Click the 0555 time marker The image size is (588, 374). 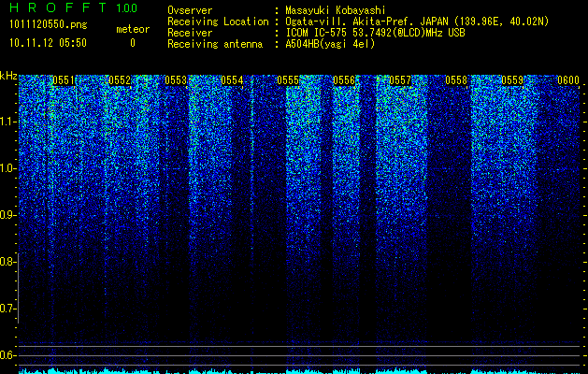click(x=288, y=80)
